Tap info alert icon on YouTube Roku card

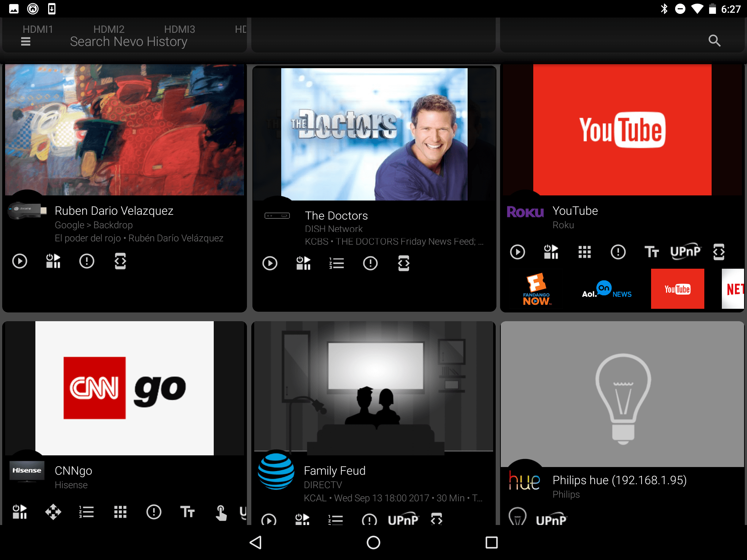point(618,252)
